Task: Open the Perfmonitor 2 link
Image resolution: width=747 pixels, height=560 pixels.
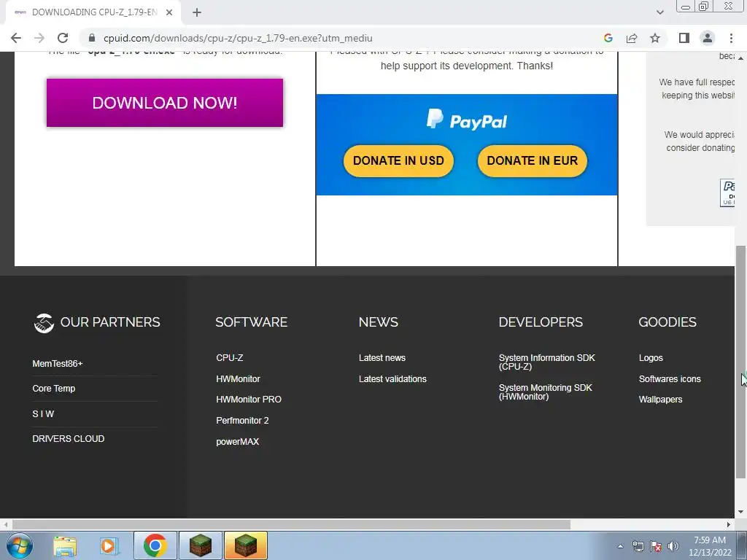Action: 242,421
